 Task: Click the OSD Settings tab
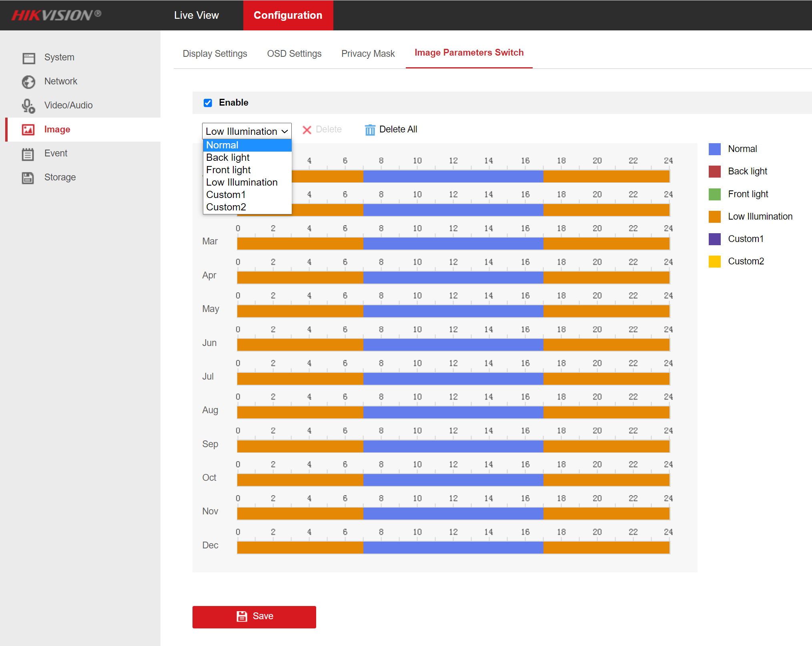pos(294,54)
